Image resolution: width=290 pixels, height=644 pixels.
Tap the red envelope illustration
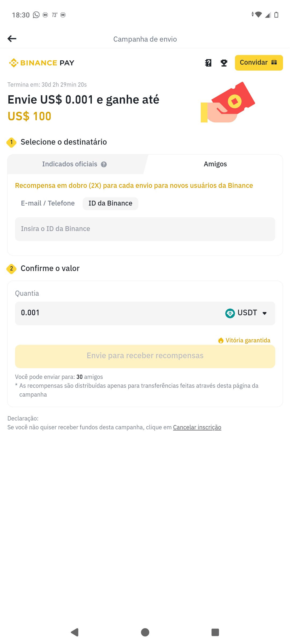(x=228, y=102)
